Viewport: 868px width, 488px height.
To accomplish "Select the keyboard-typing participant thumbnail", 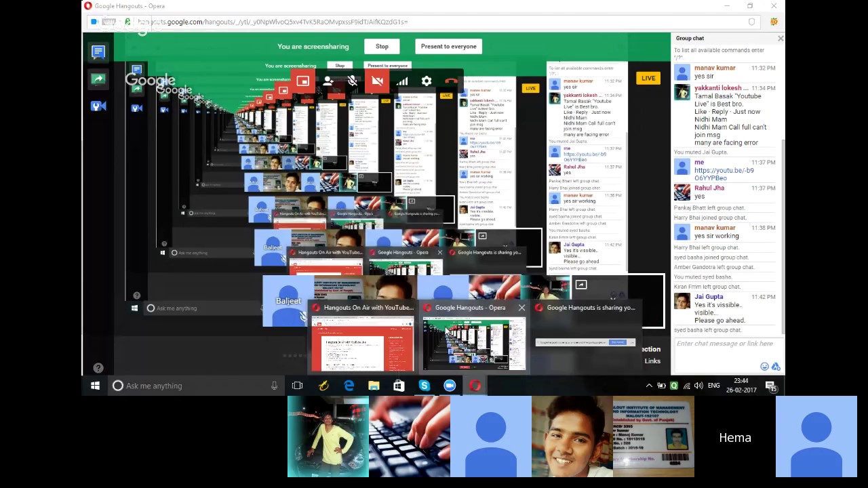I will click(410, 436).
